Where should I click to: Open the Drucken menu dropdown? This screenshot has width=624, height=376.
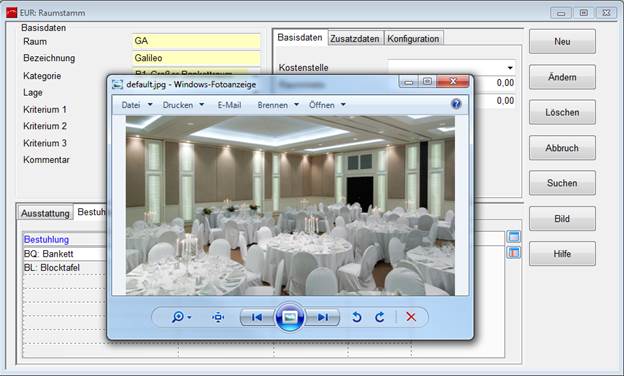click(x=183, y=105)
